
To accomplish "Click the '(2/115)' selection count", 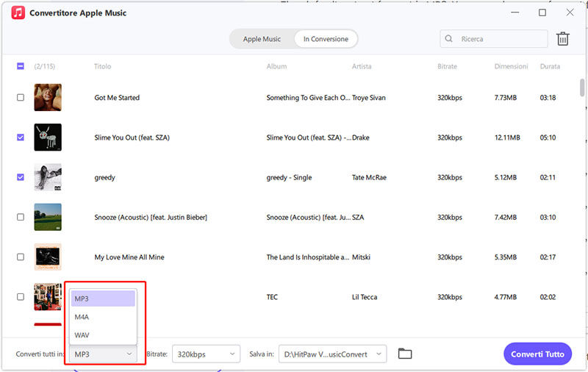I will [x=45, y=66].
